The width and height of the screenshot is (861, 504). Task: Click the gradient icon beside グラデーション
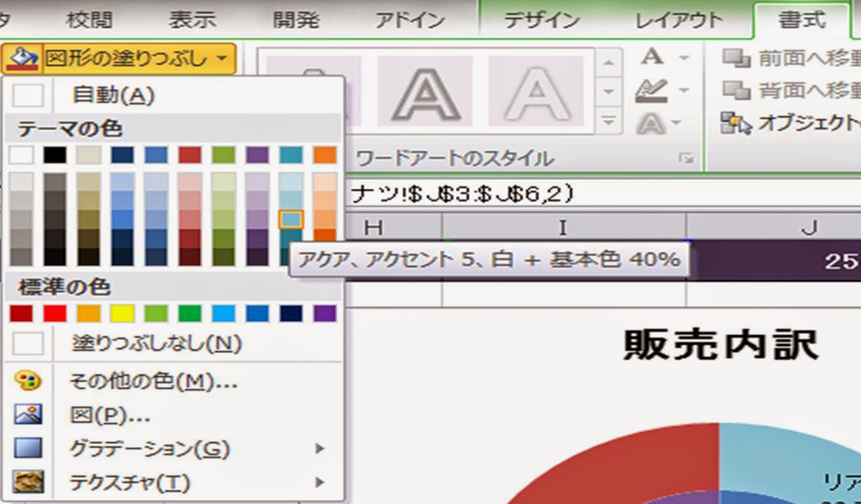(x=27, y=448)
